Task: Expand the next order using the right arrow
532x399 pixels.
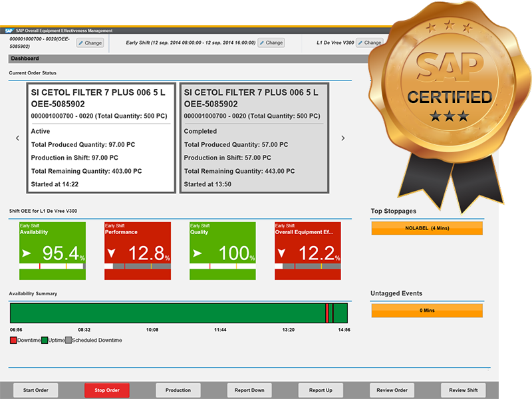Action: click(x=343, y=138)
